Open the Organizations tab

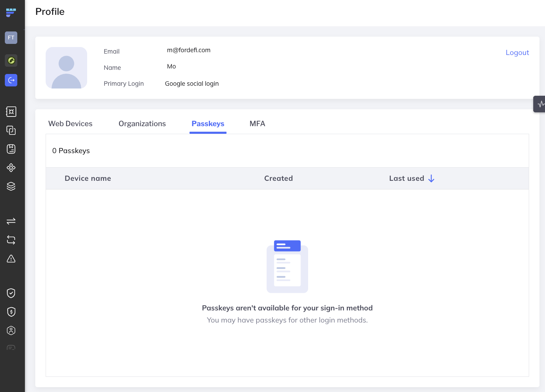[x=142, y=124]
